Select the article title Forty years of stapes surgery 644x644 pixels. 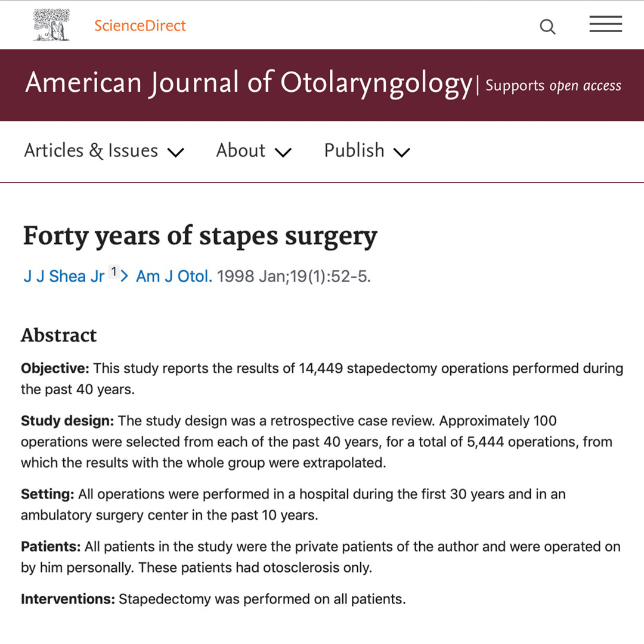point(199,236)
